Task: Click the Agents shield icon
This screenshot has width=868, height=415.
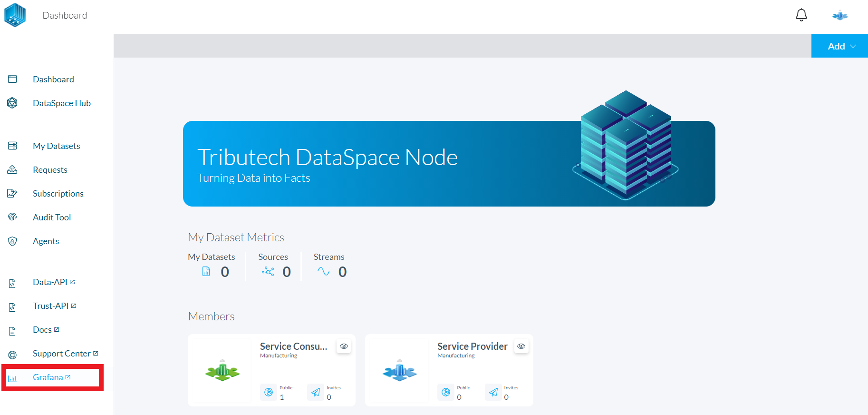Action: pyautogui.click(x=12, y=241)
